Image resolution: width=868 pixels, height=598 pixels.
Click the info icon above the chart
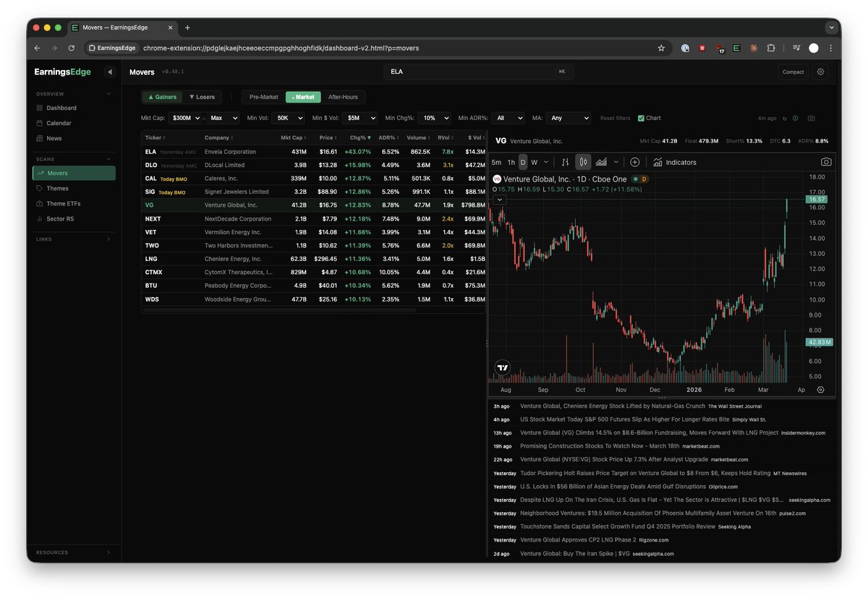796,118
